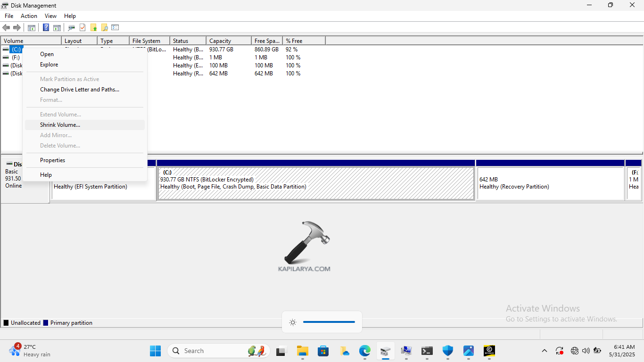Click the Back navigation arrow on the toolbar
The image size is (644, 362).
[x=6, y=27]
